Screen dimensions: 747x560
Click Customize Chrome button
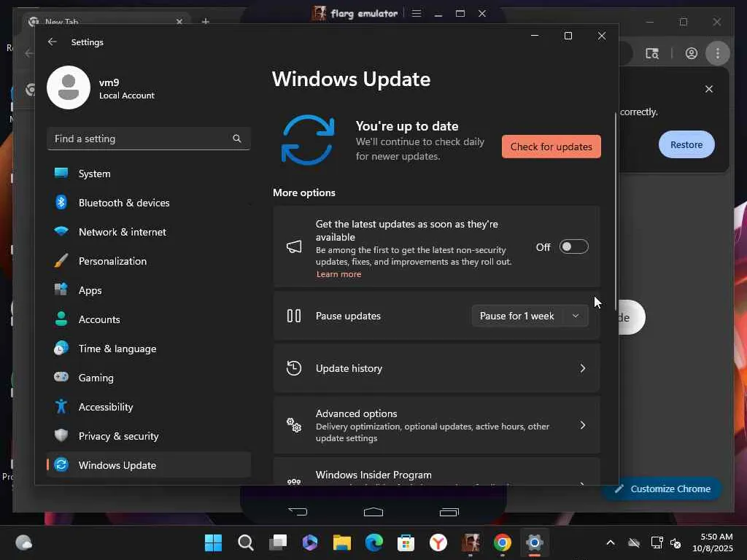[x=663, y=489]
